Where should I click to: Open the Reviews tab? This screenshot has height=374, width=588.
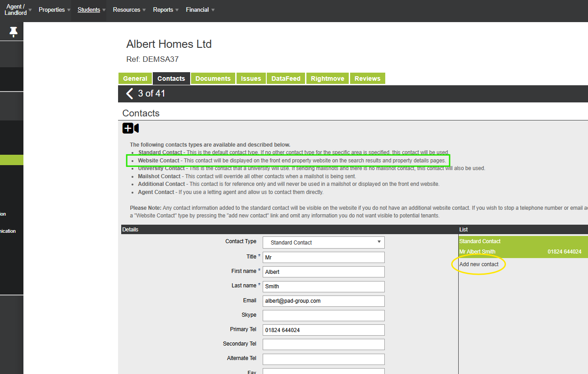click(x=367, y=78)
